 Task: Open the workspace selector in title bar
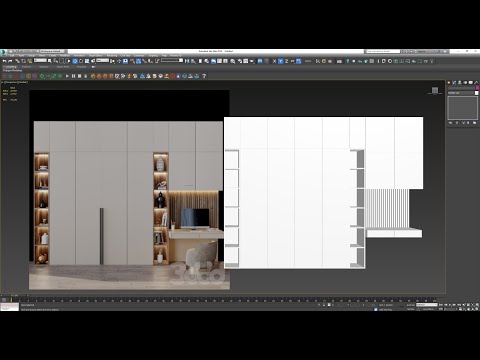point(53,51)
